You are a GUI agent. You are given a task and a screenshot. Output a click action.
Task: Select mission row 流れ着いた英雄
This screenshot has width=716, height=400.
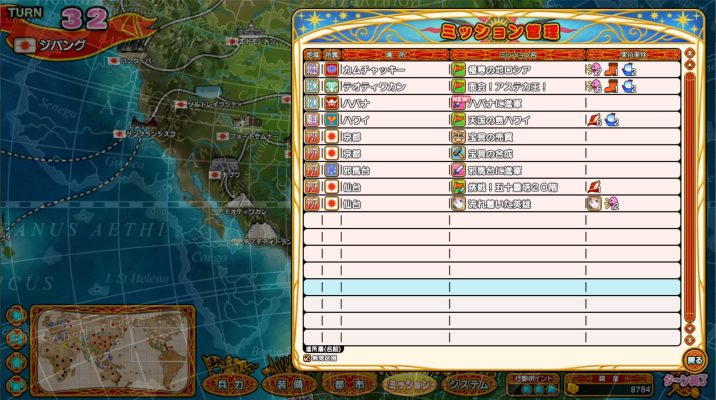(x=492, y=204)
